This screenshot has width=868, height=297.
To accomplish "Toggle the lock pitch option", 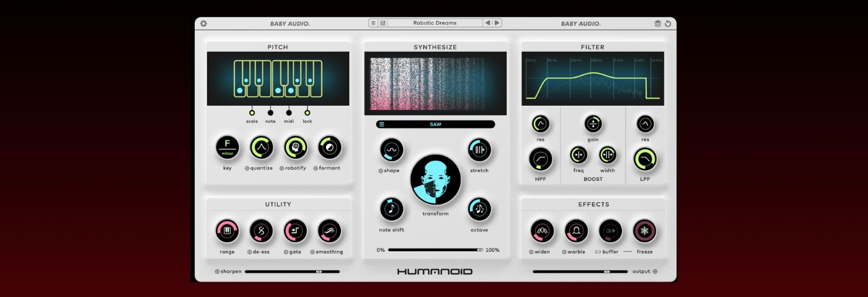I will pos(308,113).
